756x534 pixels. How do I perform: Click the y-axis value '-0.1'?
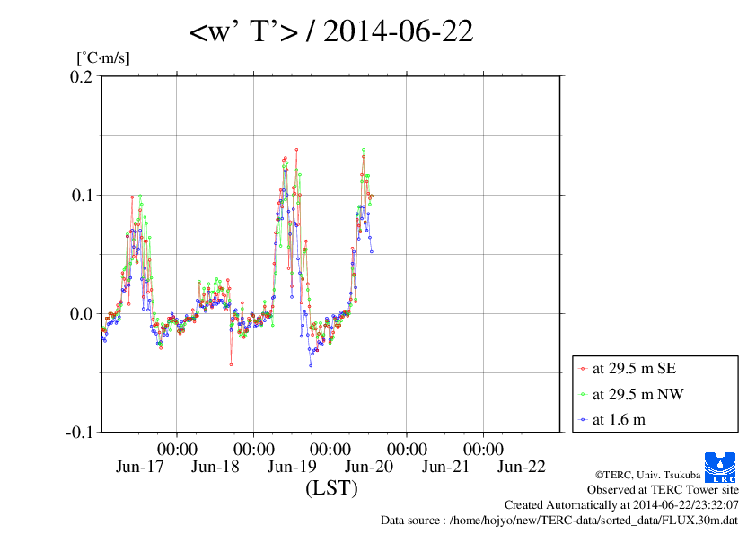[x=79, y=433]
